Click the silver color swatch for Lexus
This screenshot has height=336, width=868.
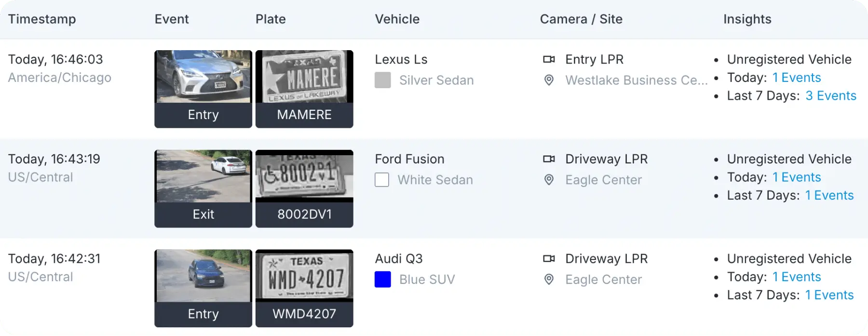click(x=383, y=80)
